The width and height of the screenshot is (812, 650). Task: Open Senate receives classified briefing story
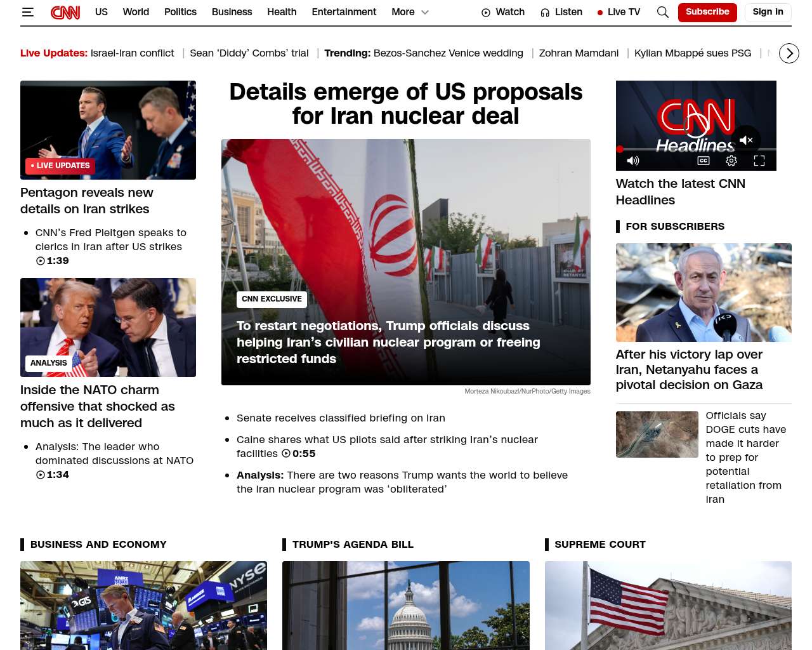tap(341, 418)
